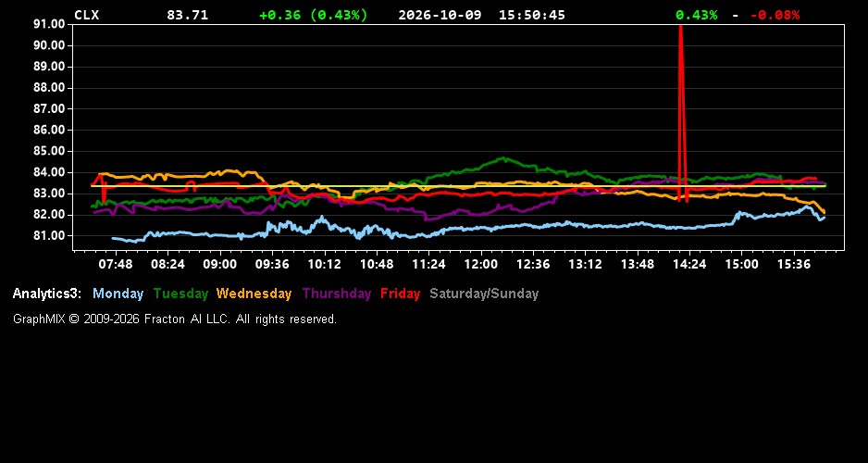868x463 pixels.
Task: Click the 15:50:45 time stamp
Action: (x=532, y=15)
